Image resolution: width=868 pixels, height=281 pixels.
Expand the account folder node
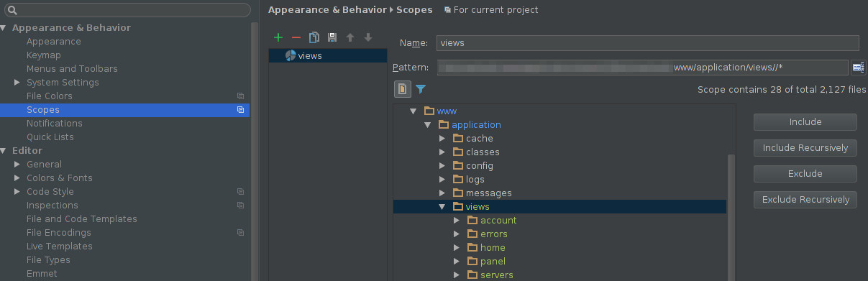coord(457,220)
